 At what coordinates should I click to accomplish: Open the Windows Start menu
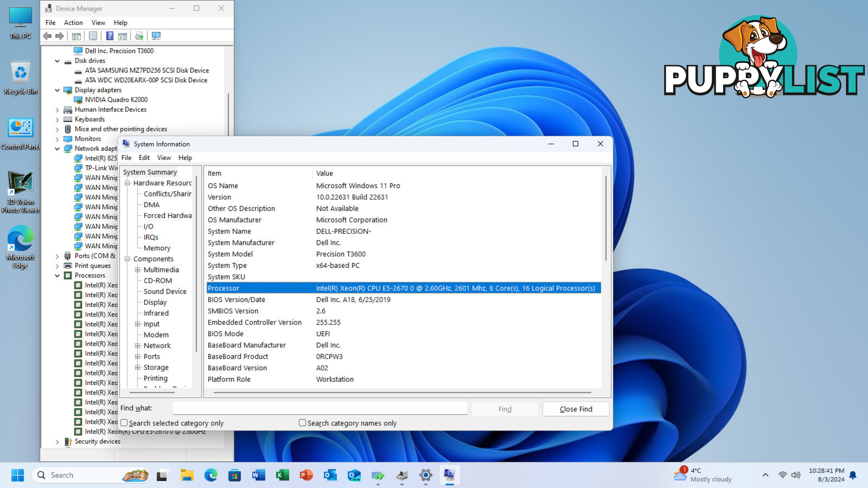(18, 475)
